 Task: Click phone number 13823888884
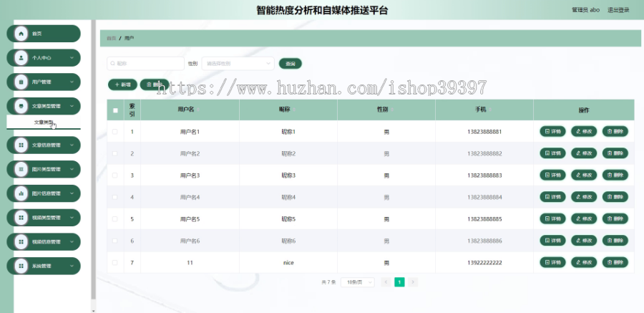click(484, 197)
